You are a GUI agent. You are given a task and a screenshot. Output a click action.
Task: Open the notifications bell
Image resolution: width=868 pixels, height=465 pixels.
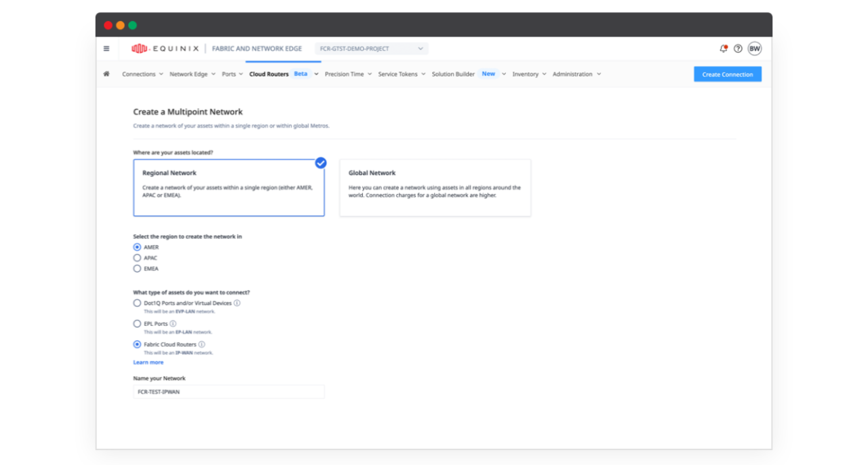point(723,49)
